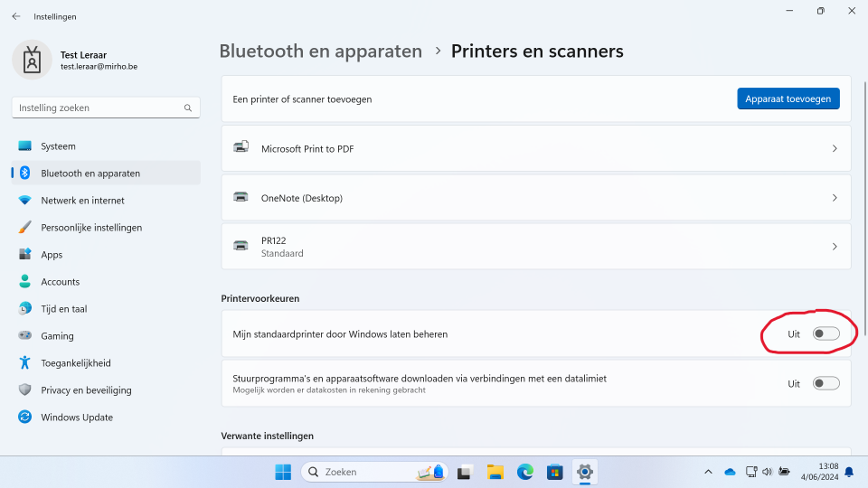Select Netwerk en internet in navigation
The height and width of the screenshot is (488, 868).
pyautogui.click(x=82, y=201)
